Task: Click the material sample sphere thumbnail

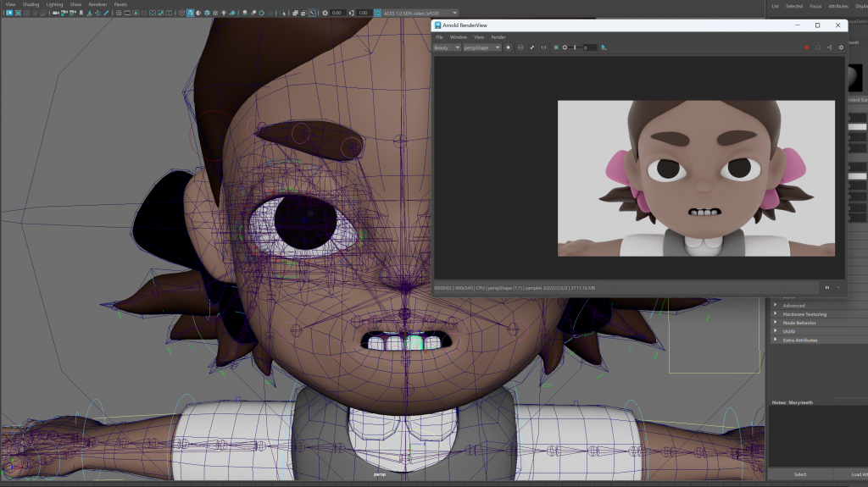Action: coord(856,77)
